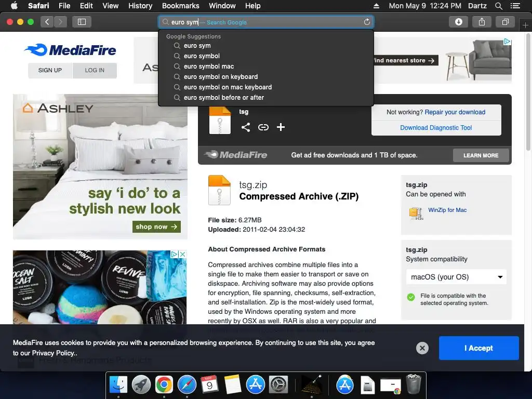The height and width of the screenshot is (399, 532).
Task: Click the Dartz user name in menu bar
Action: point(477,6)
